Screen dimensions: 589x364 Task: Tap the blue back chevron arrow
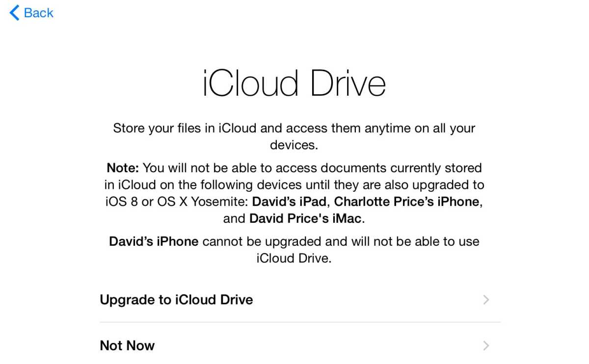pyautogui.click(x=14, y=13)
